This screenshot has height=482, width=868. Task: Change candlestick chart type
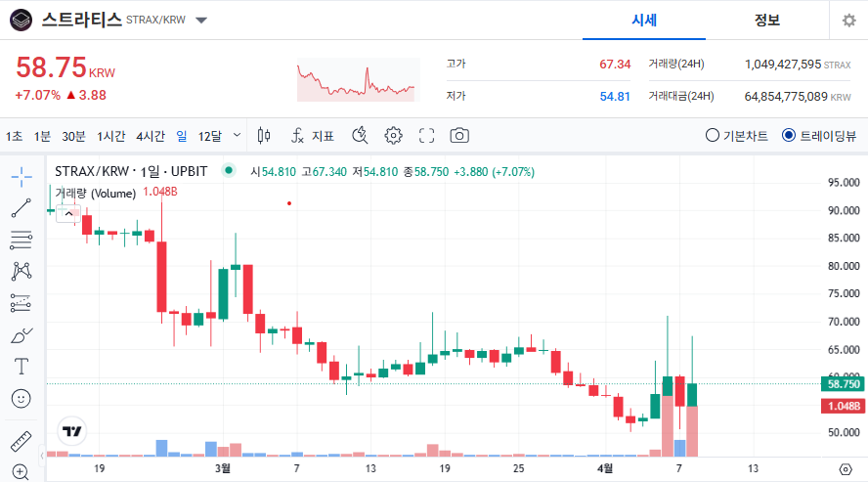264,136
